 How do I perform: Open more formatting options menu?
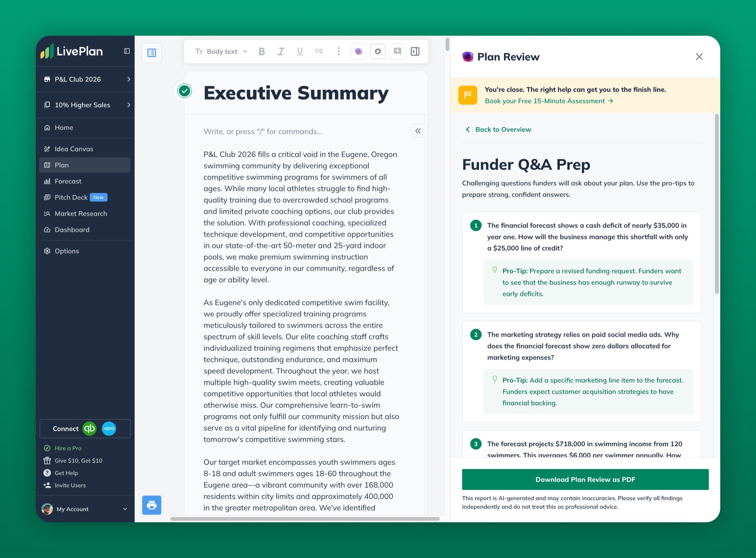coord(339,51)
